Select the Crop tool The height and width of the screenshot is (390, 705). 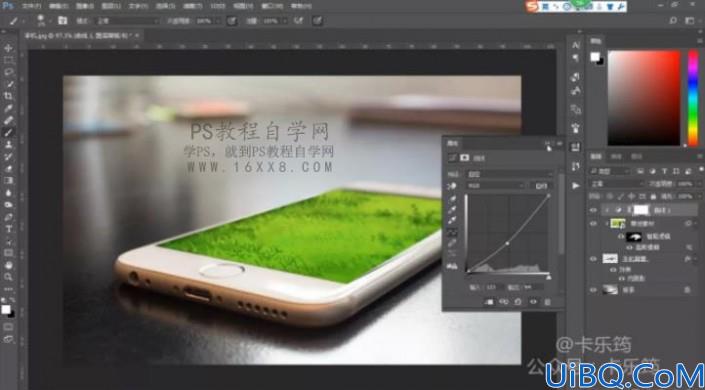[9, 96]
